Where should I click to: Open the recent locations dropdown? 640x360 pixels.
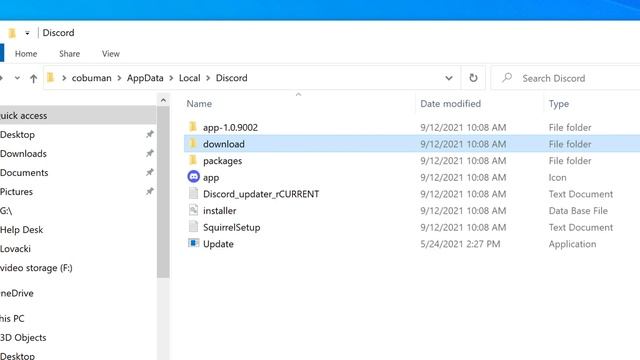click(17, 78)
